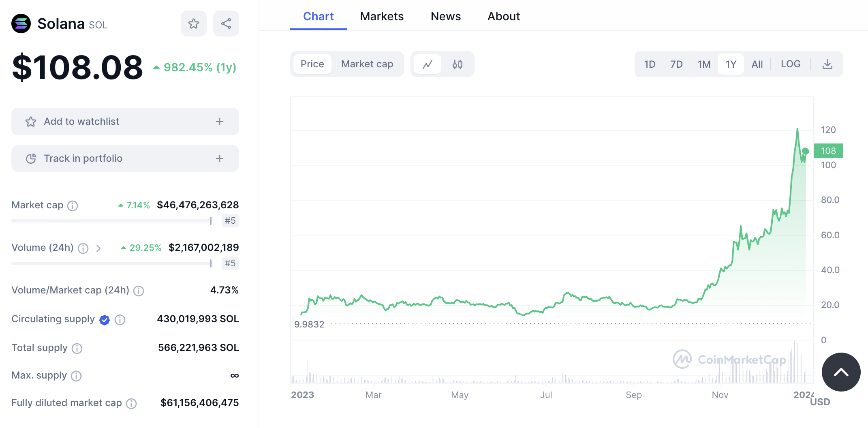Screen dimensions: 868x428
Task: Select the Market cap chart toggle
Action: (x=367, y=64)
